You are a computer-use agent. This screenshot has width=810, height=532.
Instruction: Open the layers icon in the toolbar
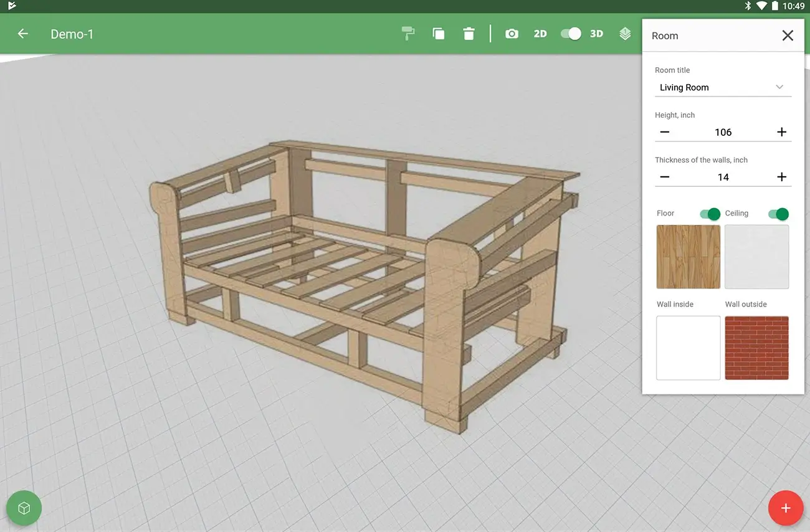coord(625,34)
